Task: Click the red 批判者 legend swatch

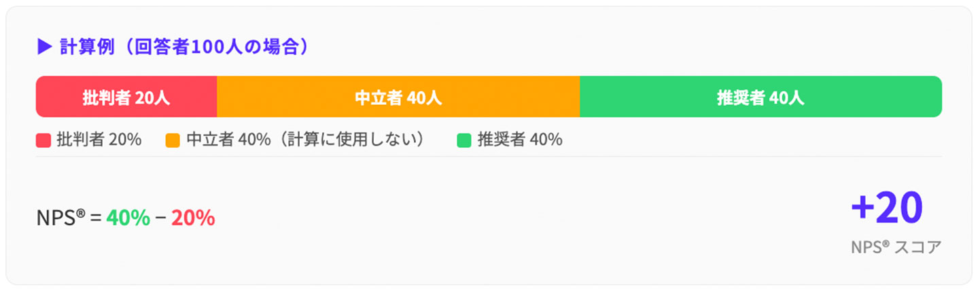Action: [x=43, y=140]
